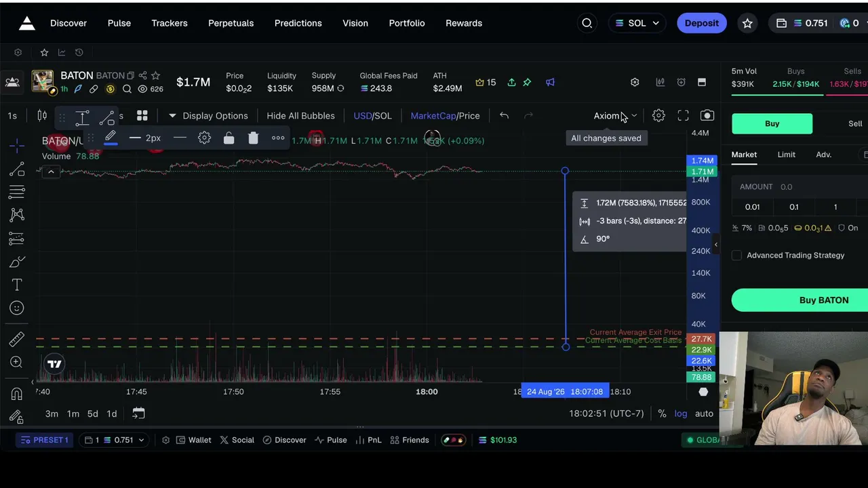Click the favorites star in top navigation
This screenshot has height=488, width=868.
747,23
